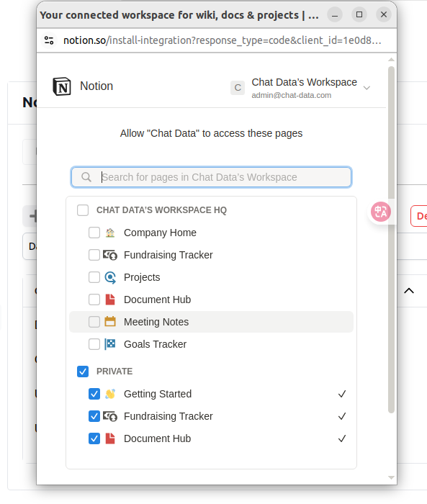Close the Notion popup window
Viewport: 427px width, 504px height.
(x=384, y=15)
